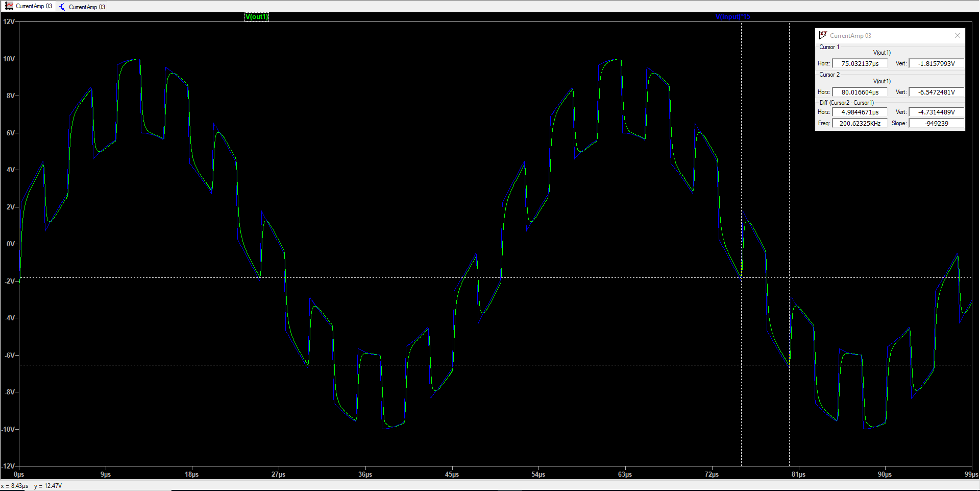
Task: Click the 'Cursor 1' group label
Action: coord(829,47)
